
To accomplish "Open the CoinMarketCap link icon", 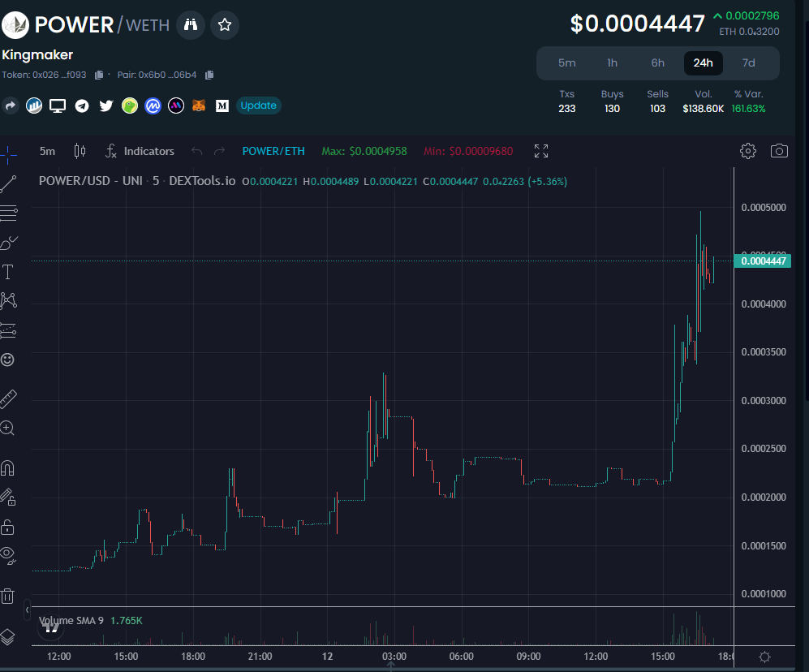I will (x=153, y=106).
